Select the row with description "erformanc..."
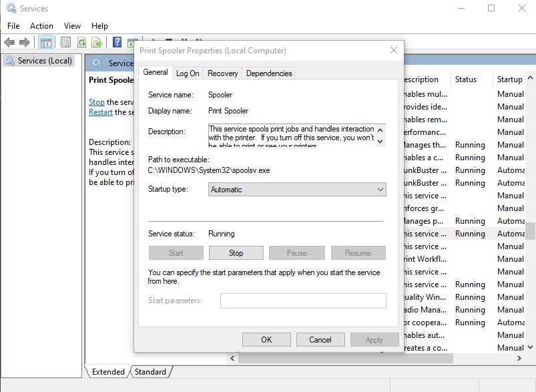The image size is (536, 392). pos(464,132)
